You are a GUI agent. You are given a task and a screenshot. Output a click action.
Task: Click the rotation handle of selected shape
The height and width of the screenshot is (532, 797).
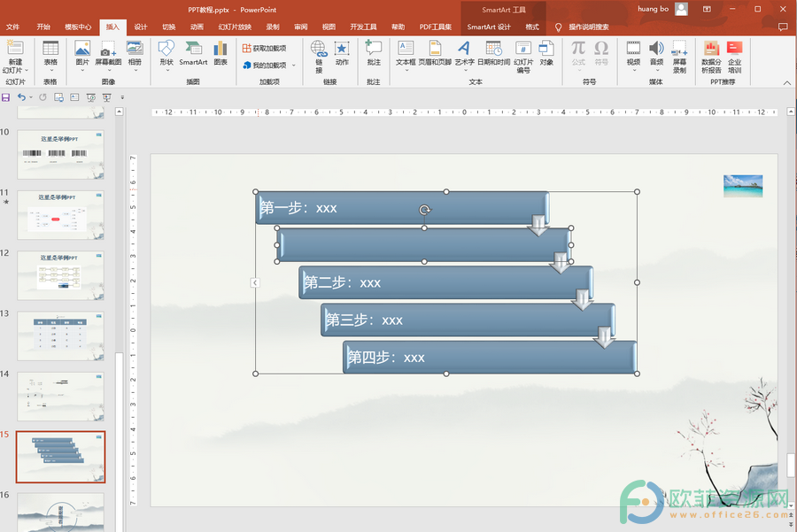pyautogui.click(x=424, y=209)
